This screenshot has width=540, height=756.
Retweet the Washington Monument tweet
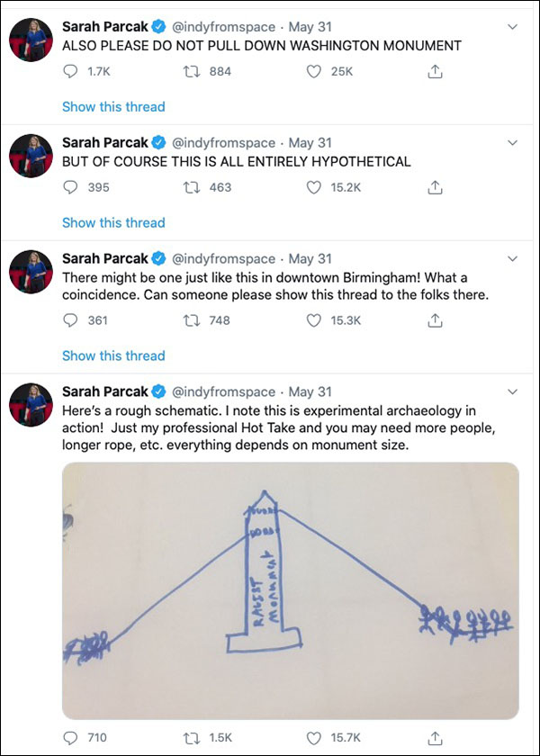pyautogui.click(x=192, y=72)
